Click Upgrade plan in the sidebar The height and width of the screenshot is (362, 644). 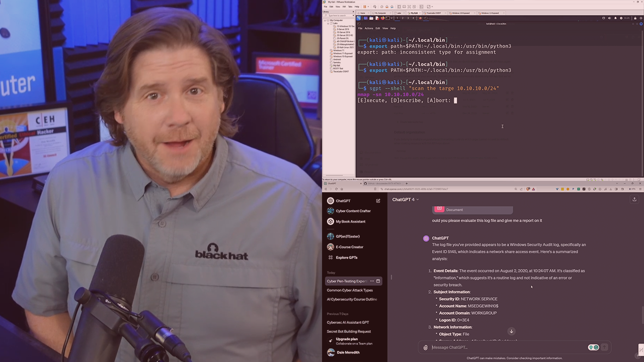pyautogui.click(x=347, y=339)
